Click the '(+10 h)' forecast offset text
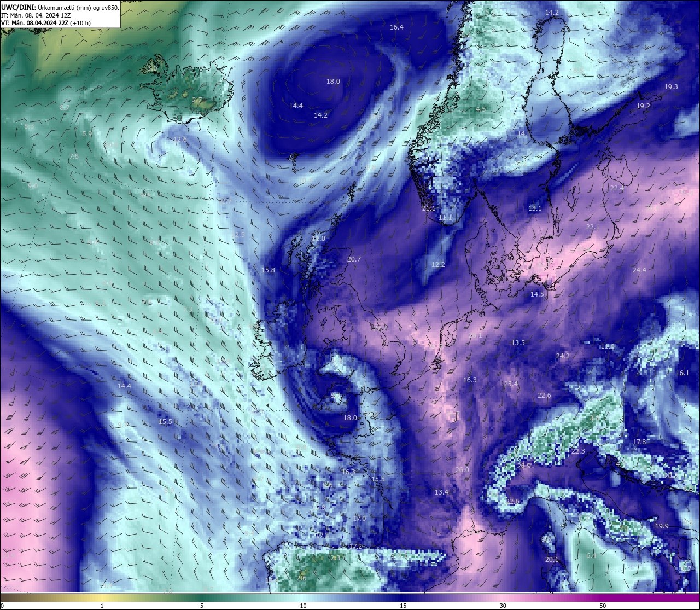This screenshot has width=700, height=610. click(80, 23)
